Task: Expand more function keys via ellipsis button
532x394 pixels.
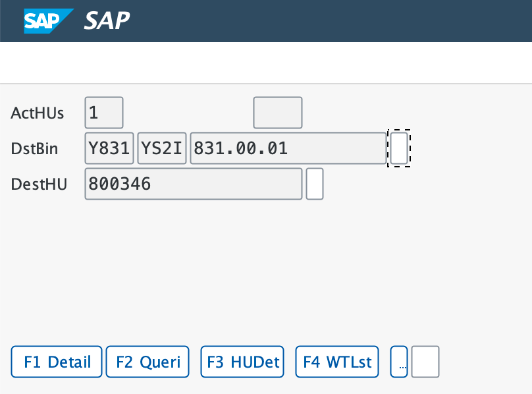Action: click(400, 362)
